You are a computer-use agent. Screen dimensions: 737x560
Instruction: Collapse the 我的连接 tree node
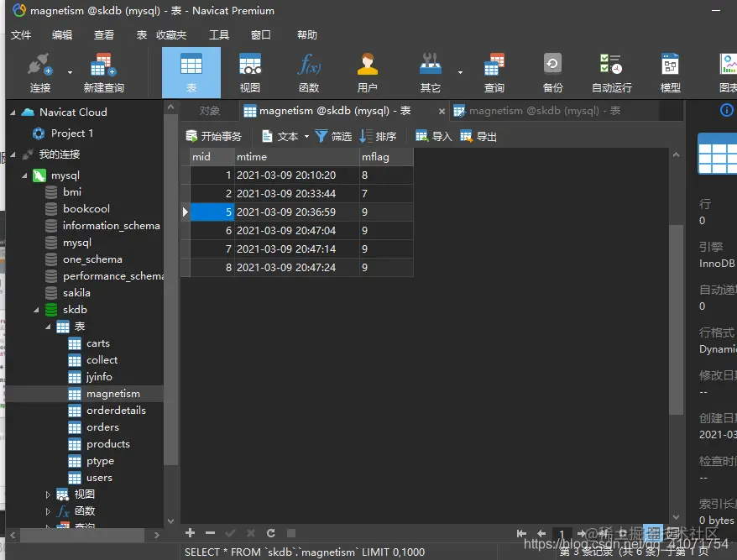(13, 154)
